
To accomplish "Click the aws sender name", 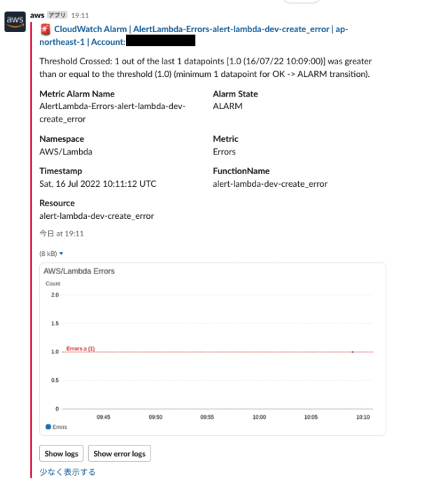I will pos(37,15).
